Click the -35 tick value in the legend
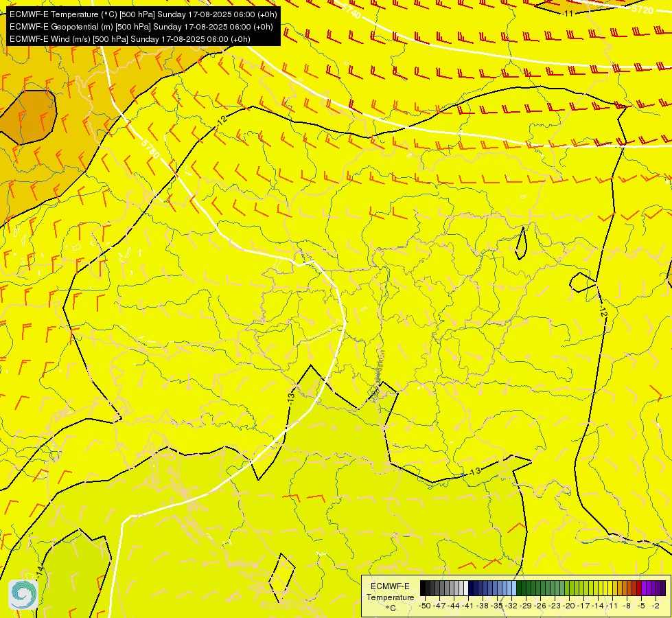The width and height of the screenshot is (672, 618). point(497,606)
